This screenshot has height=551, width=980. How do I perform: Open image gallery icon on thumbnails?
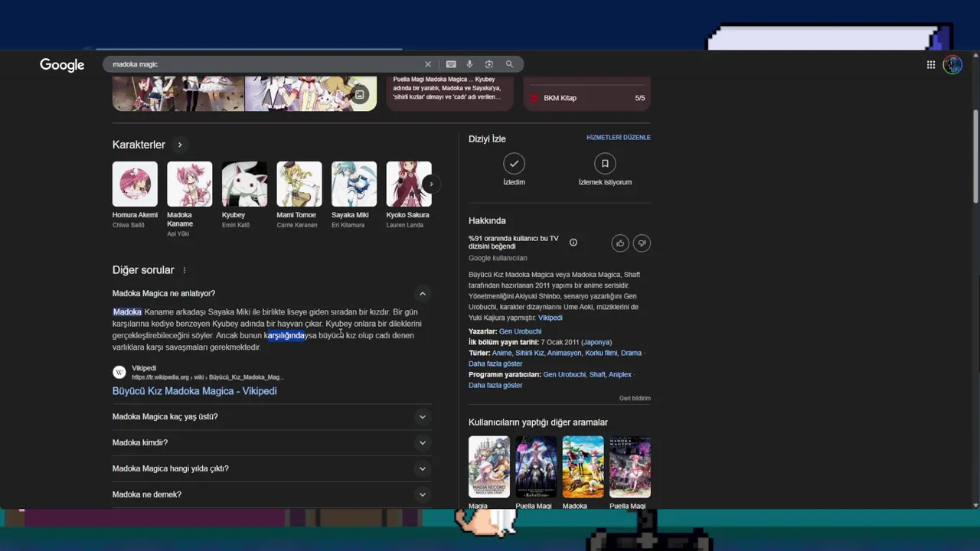click(x=359, y=95)
